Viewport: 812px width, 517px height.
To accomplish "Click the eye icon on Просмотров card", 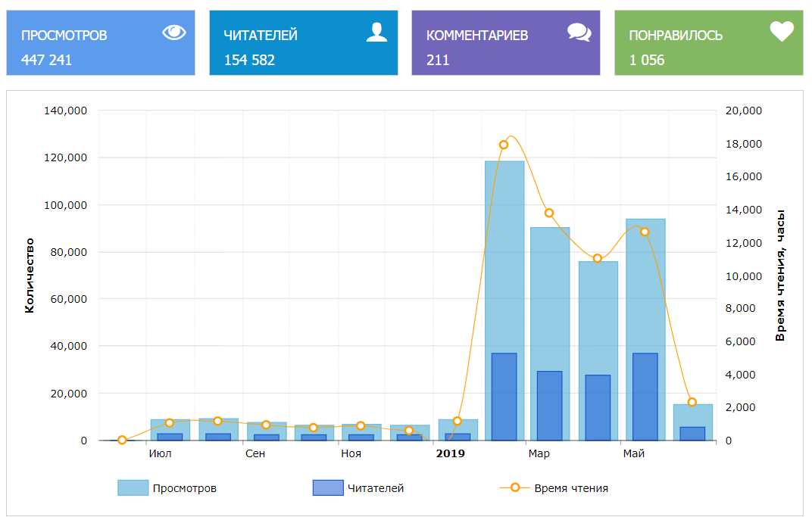I will tap(173, 32).
